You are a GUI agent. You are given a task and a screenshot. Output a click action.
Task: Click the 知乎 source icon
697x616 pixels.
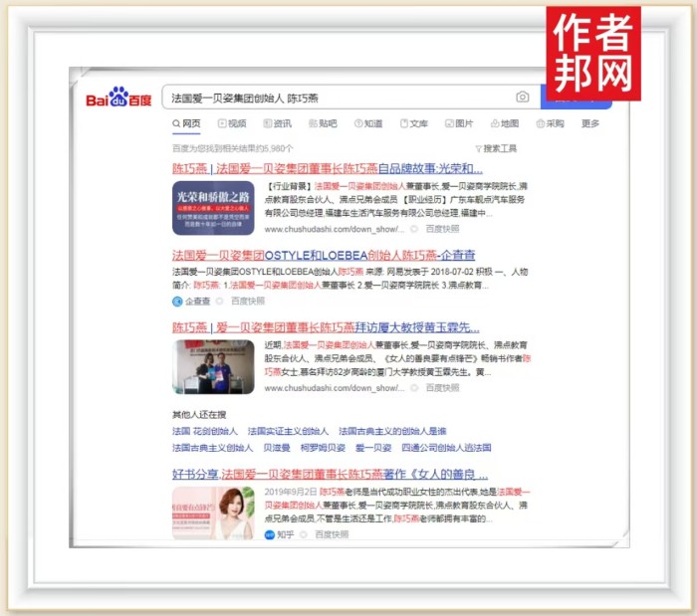click(269, 534)
